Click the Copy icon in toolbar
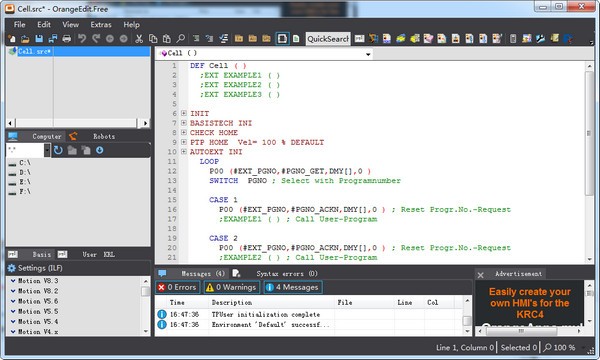This screenshot has height=360, width=600. click(153, 39)
